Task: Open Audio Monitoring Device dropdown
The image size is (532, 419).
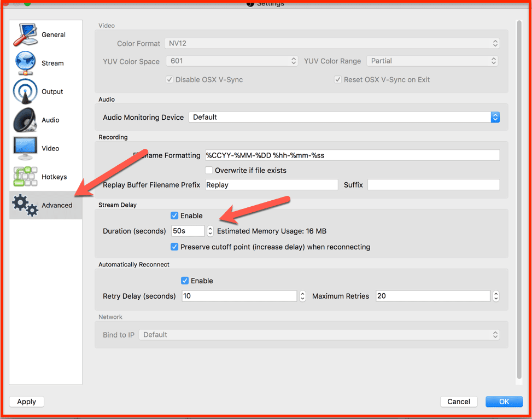Action: click(344, 117)
